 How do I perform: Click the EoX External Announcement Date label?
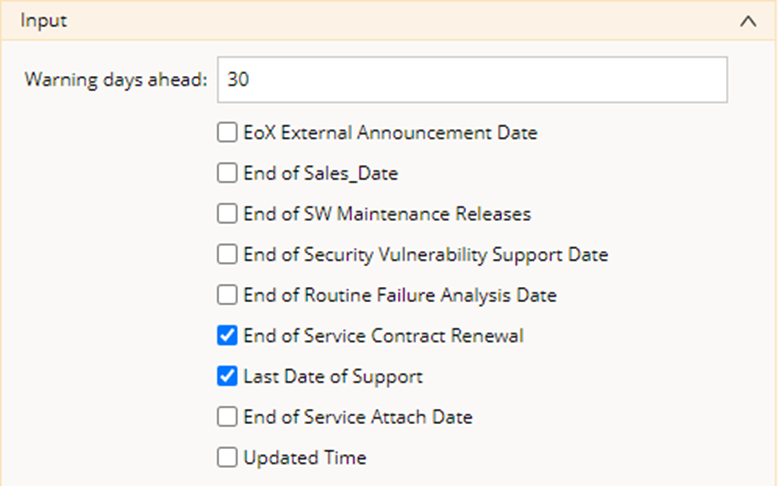point(390,132)
